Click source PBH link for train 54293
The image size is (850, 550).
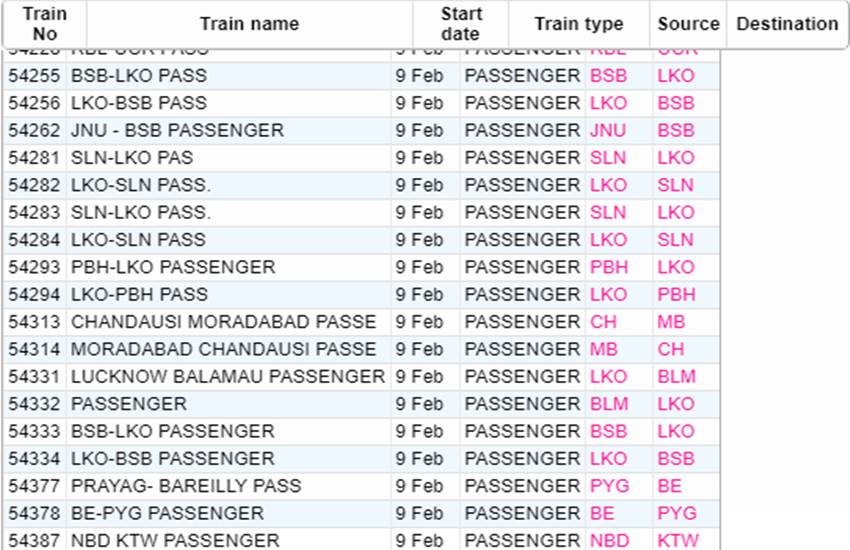pyautogui.click(x=609, y=267)
